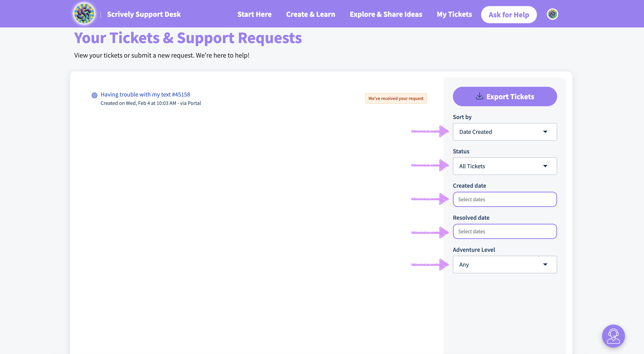The height and width of the screenshot is (354, 644).
Task: Go to Start Here menu item
Action: click(x=254, y=14)
